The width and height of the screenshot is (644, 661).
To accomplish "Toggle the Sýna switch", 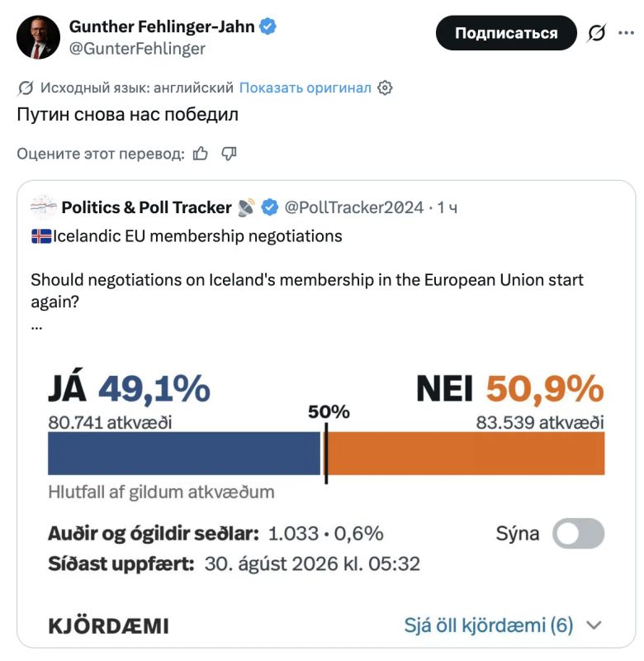I will 578,533.
